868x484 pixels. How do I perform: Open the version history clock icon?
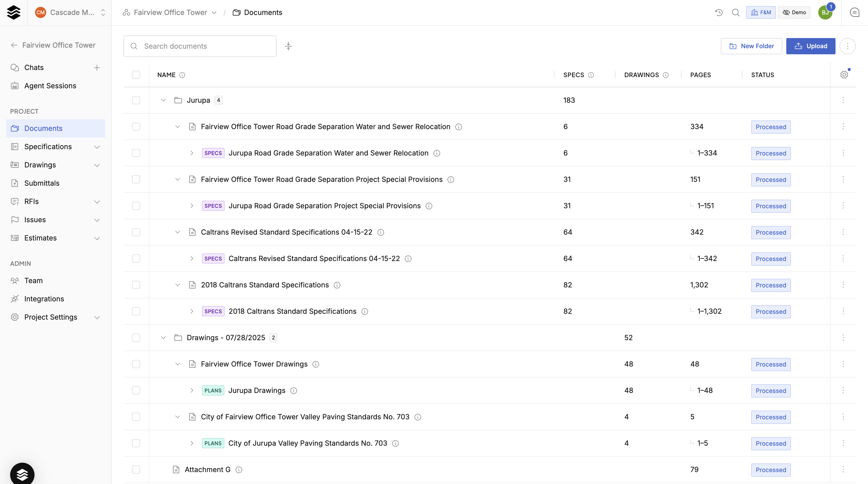coord(719,12)
